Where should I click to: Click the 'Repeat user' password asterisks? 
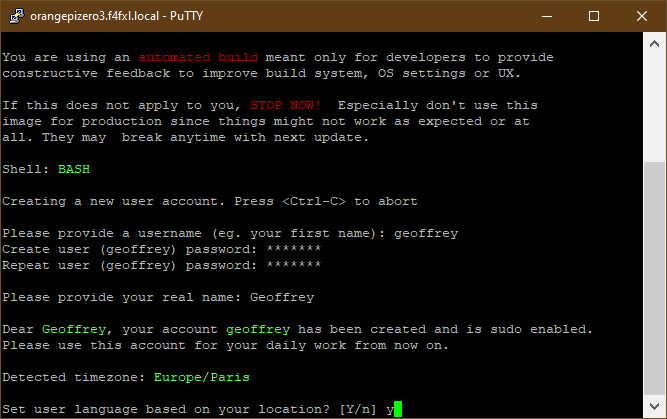(294, 264)
